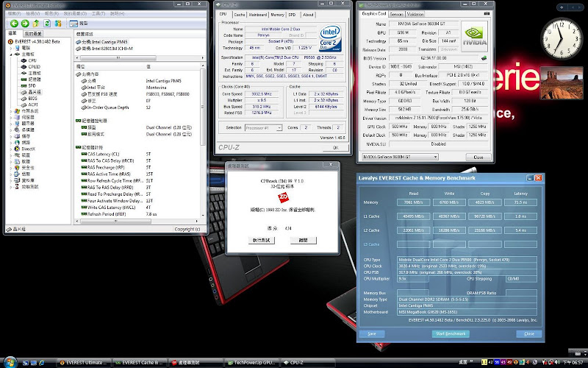Click the left run-test button in CPUmark dialog
The width and height of the screenshot is (588, 368).
point(262,241)
